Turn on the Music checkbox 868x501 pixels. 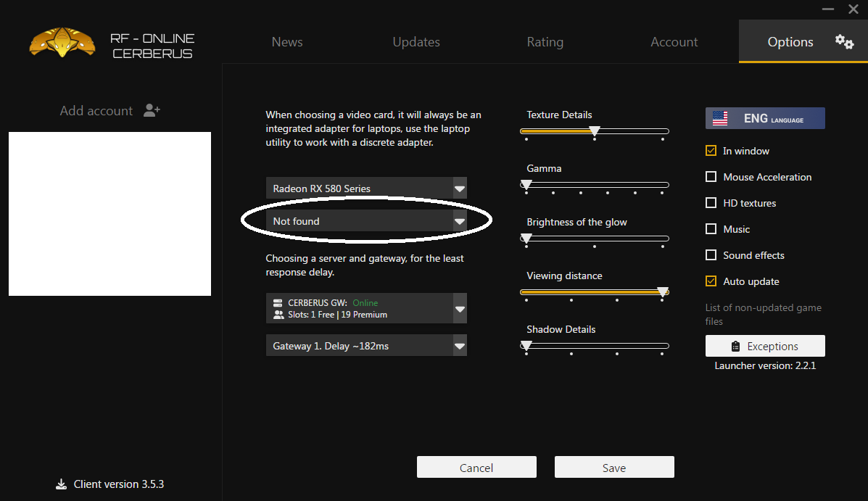(x=711, y=228)
